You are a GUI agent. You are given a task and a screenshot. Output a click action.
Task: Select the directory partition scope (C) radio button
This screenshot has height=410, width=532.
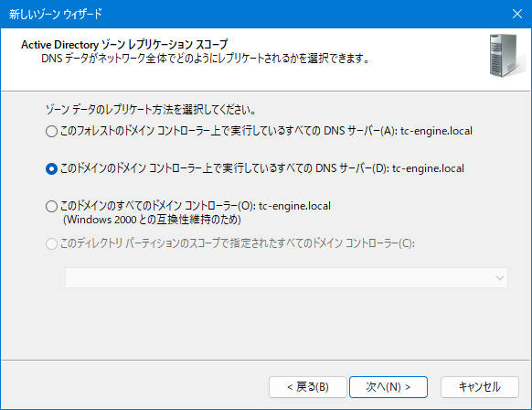click(x=51, y=243)
